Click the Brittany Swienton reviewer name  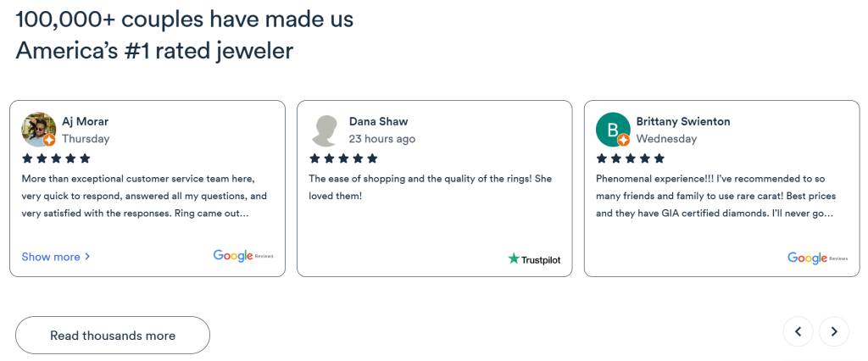pos(683,121)
